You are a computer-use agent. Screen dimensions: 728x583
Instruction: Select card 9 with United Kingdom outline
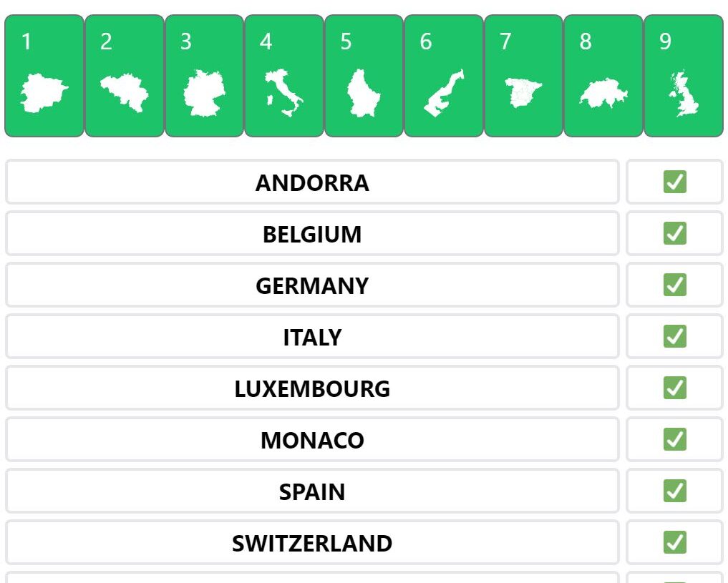click(x=684, y=76)
